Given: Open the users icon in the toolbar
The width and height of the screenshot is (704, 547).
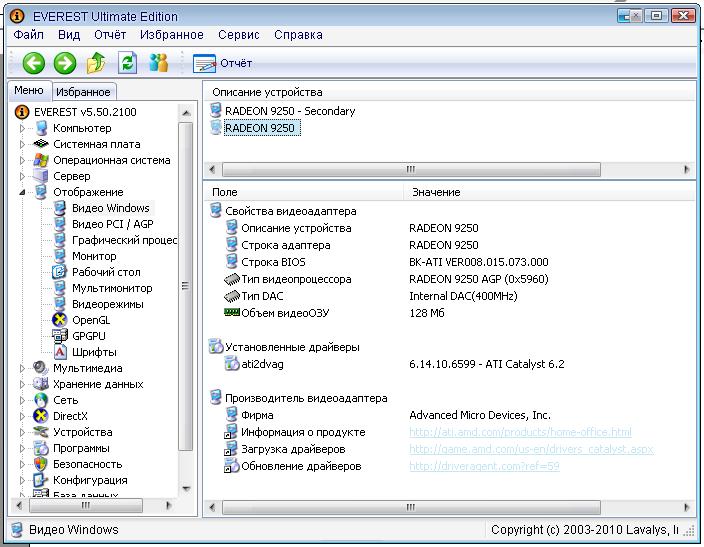Looking at the screenshot, I should click(158, 63).
